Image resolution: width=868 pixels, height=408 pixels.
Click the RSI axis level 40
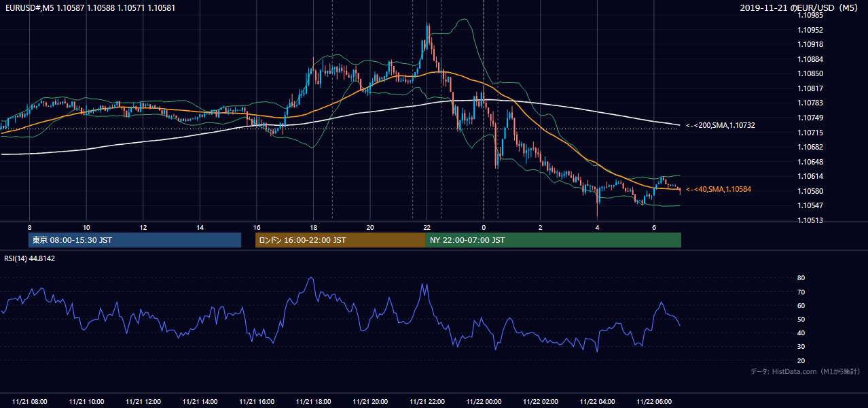[801, 333]
